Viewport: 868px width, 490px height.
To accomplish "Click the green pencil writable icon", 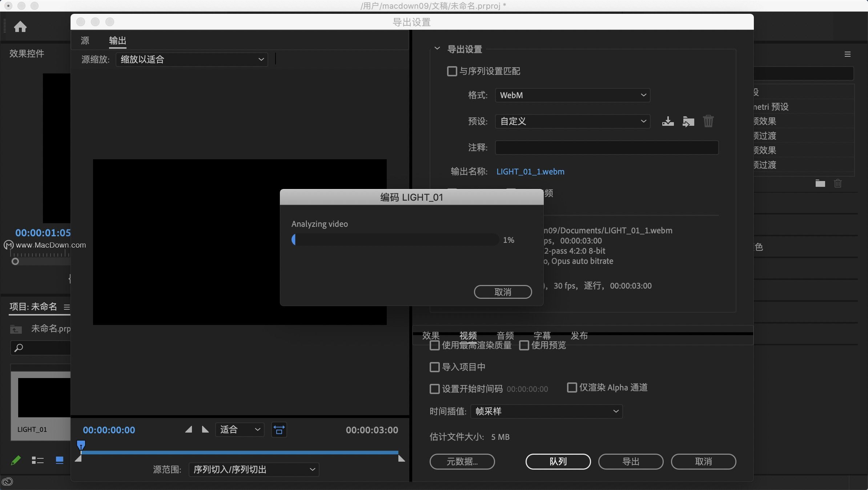I will coord(16,461).
